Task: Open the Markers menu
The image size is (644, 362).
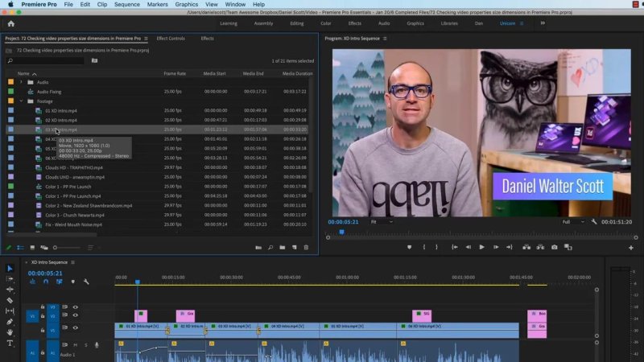Action: coord(157,4)
